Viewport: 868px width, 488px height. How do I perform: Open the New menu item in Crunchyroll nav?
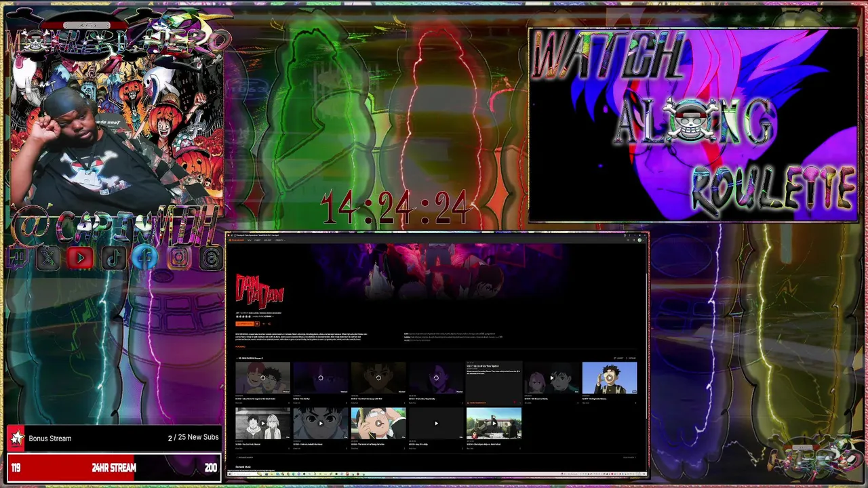click(249, 240)
